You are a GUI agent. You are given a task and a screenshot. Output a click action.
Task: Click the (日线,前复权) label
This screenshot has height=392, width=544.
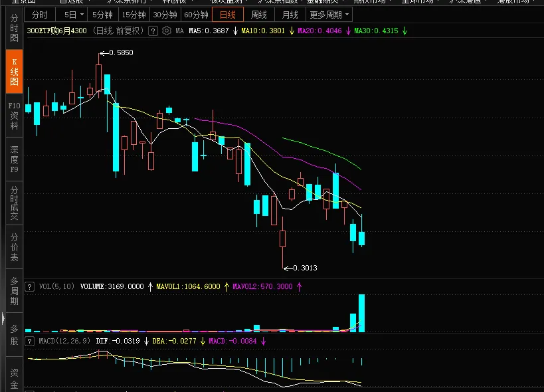pyautogui.click(x=118, y=31)
